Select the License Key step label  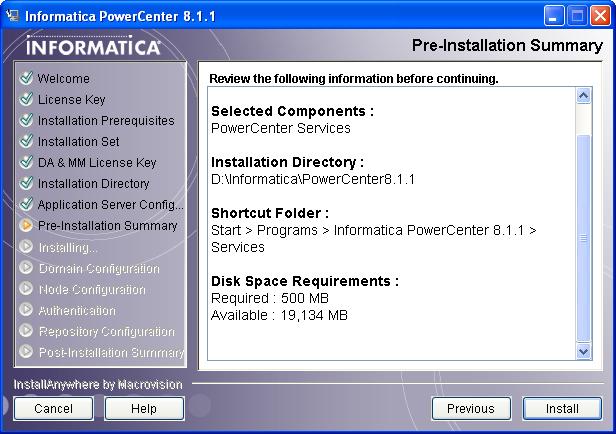tap(72, 100)
